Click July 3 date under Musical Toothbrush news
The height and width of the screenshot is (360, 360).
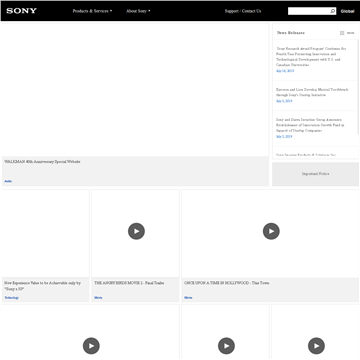(284, 101)
